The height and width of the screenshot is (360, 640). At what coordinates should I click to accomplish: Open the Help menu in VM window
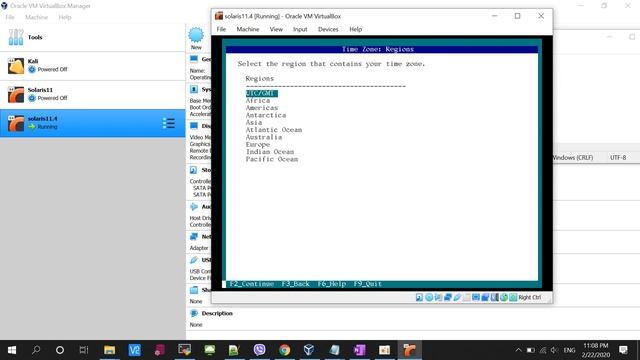(356, 29)
